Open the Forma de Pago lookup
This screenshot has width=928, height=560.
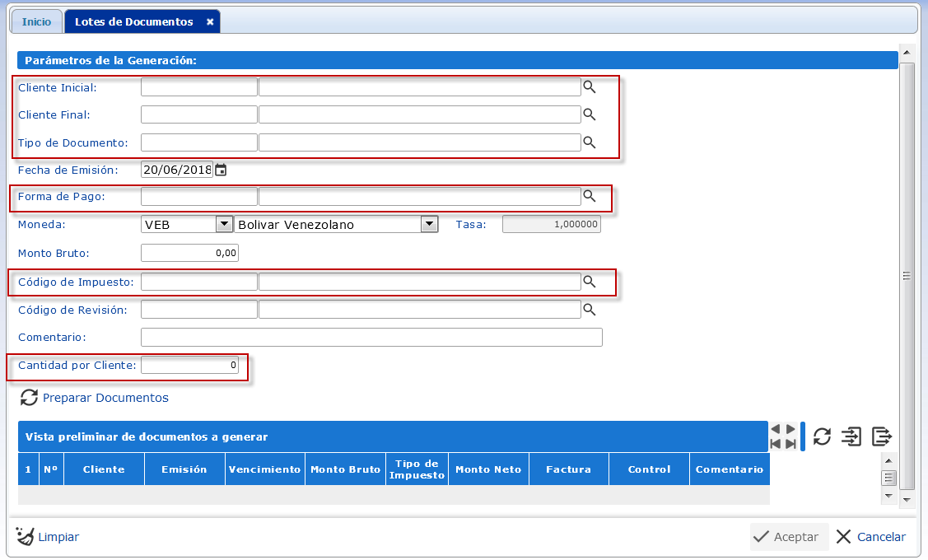click(589, 196)
